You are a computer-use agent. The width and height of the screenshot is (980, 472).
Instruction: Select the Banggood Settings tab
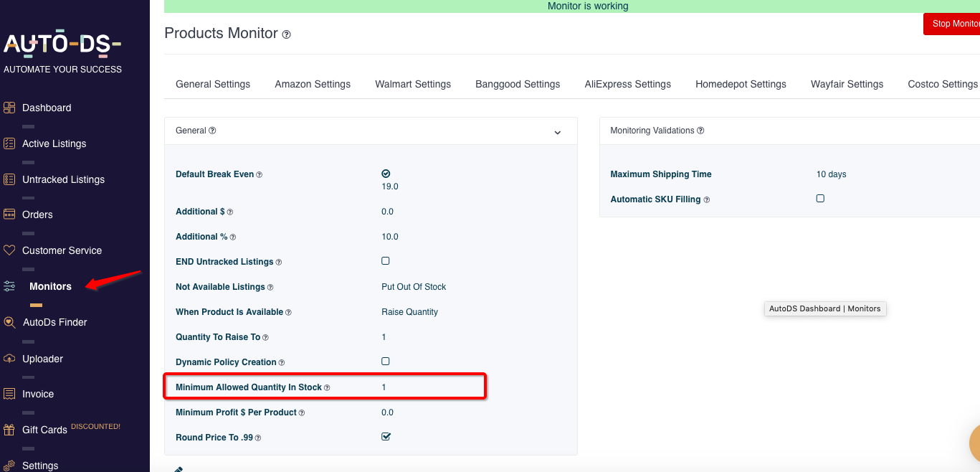518,84
